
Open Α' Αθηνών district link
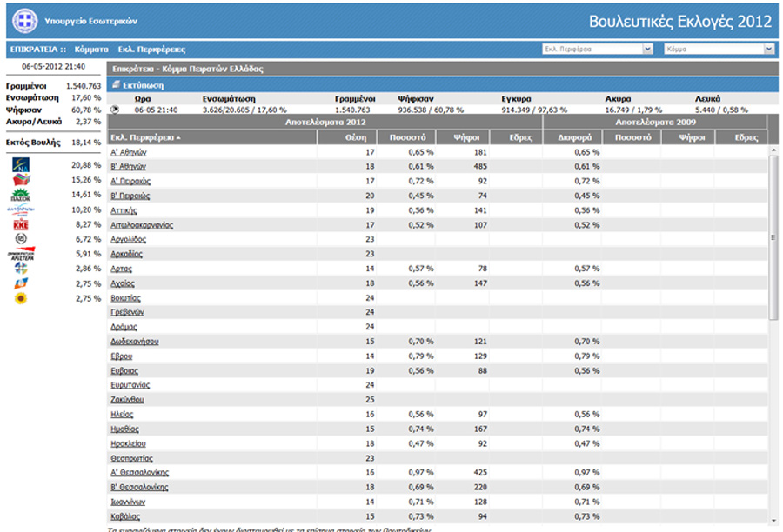point(129,152)
